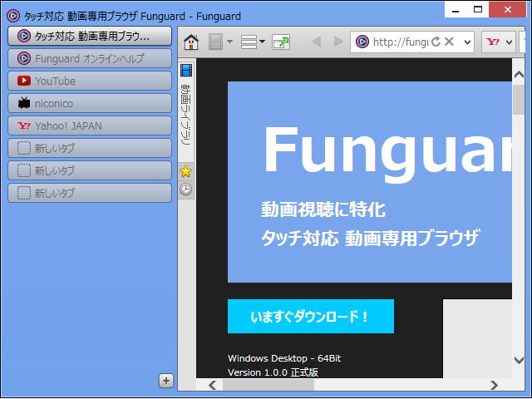Click the Windows Desktop - 64Bit text

pos(284,358)
